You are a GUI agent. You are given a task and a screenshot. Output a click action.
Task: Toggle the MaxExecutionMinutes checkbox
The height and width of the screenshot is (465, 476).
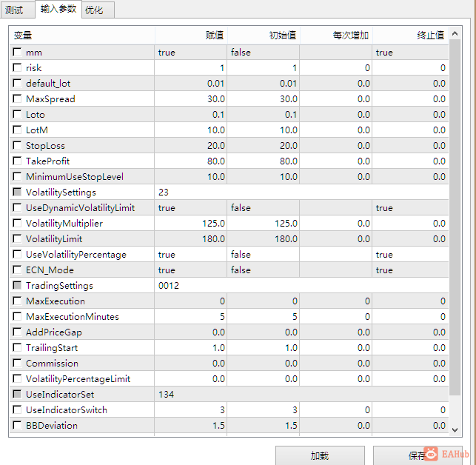tap(17, 316)
